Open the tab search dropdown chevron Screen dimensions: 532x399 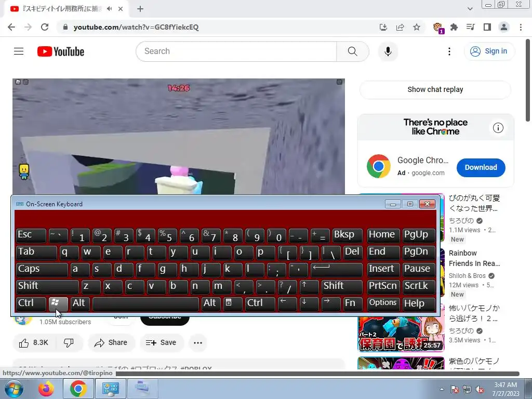coord(470,9)
